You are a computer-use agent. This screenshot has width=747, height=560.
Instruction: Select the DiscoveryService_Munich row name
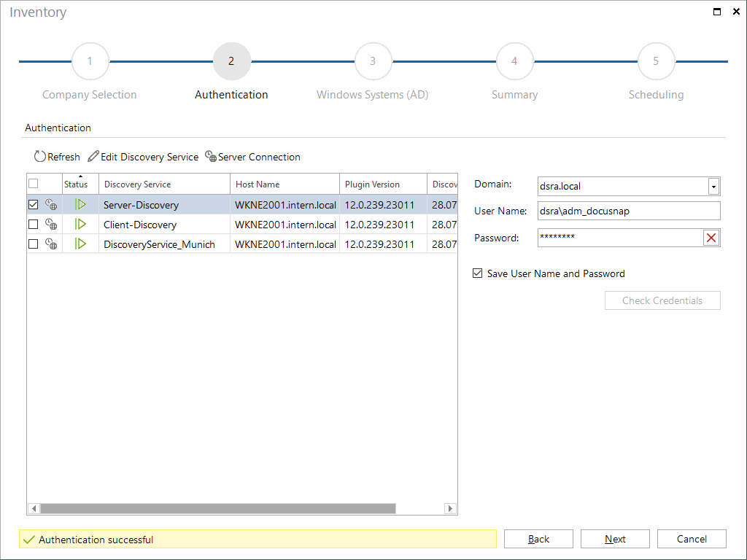(159, 244)
